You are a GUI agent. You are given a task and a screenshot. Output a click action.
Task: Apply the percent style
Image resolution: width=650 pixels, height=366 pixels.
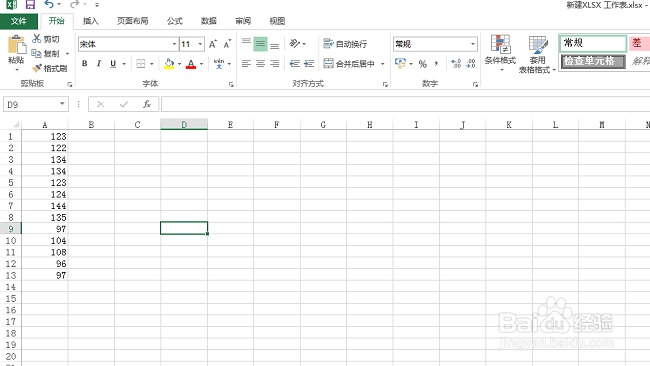[x=422, y=63]
